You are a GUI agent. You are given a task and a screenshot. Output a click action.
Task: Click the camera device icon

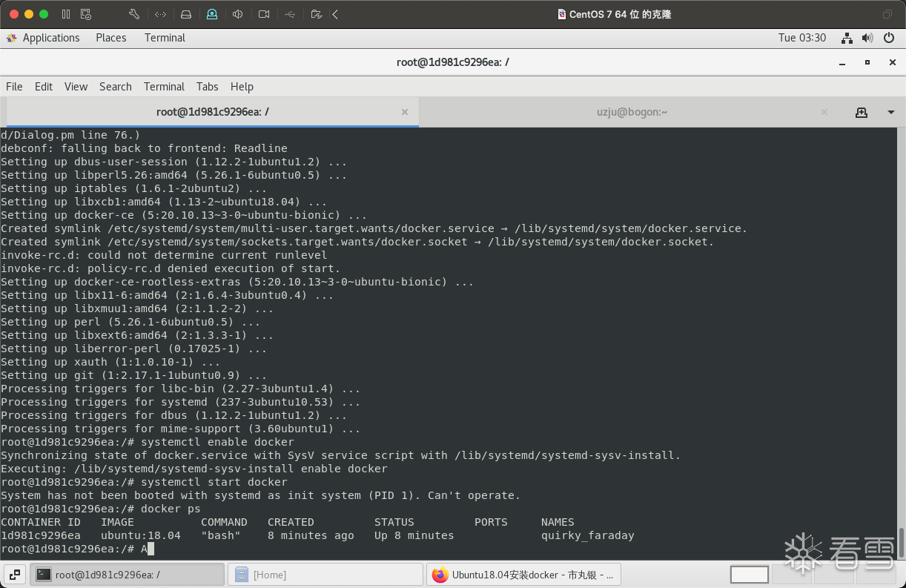click(264, 14)
